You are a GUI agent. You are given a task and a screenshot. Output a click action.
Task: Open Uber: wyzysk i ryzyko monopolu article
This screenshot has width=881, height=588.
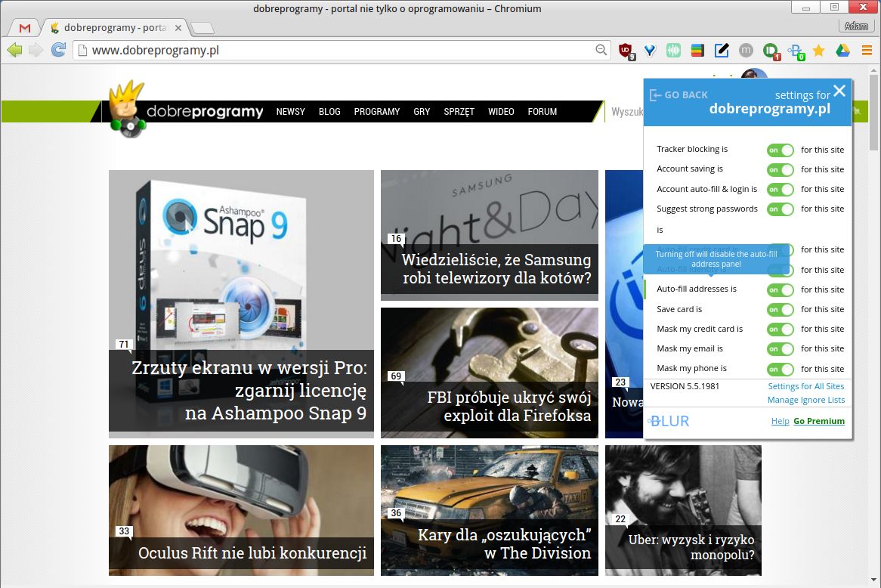tap(683, 510)
